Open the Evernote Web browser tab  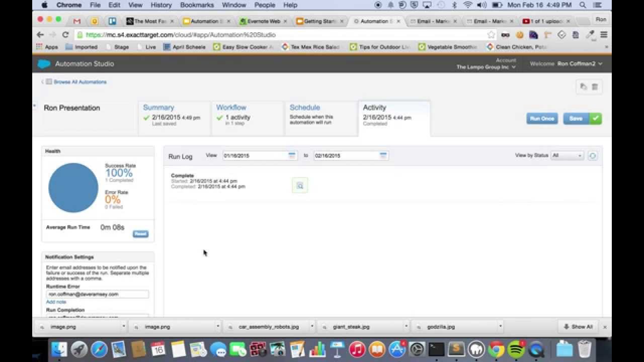pos(264,21)
